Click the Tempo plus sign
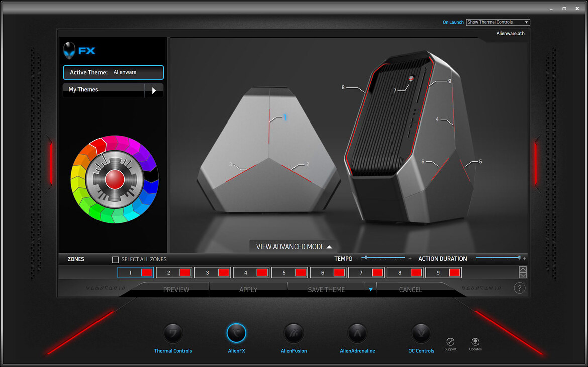The height and width of the screenshot is (367, 588). coord(410,259)
